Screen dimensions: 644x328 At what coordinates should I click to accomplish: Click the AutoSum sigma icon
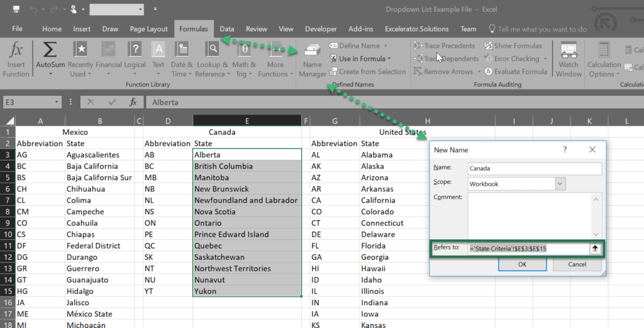[x=50, y=50]
